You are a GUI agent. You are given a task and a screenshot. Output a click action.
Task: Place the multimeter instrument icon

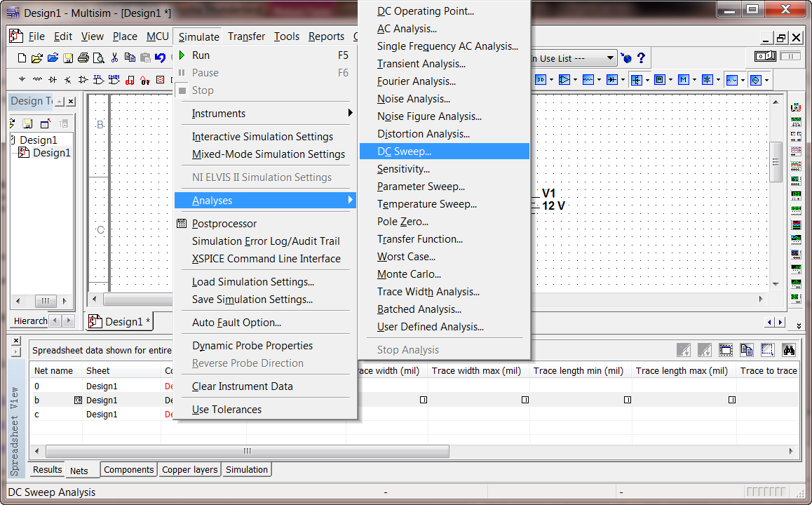tap(796, 107)
